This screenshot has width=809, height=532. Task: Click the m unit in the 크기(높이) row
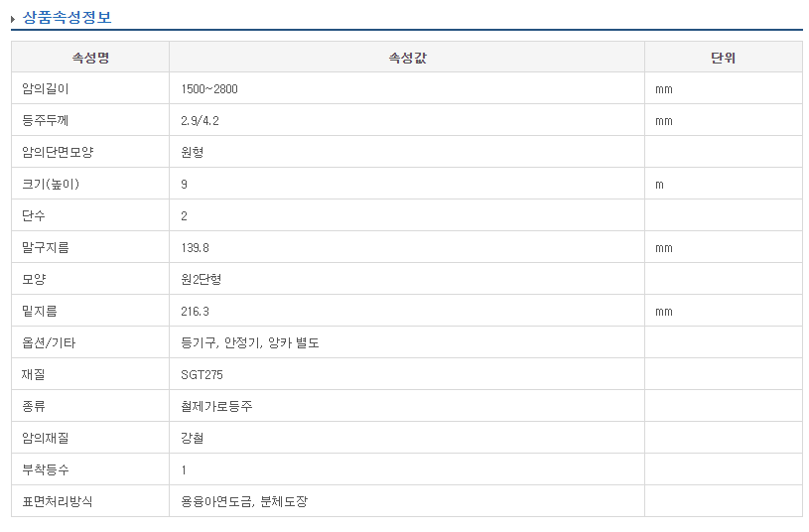(659, 185)
